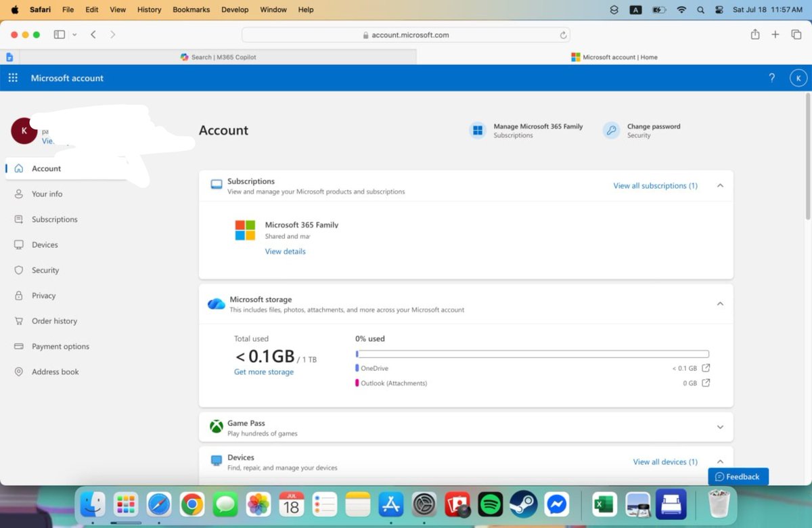Screen dimensions: 812x528
Task: Open the Microsoft apps grid launcher
Action: (x=13, y=78)
